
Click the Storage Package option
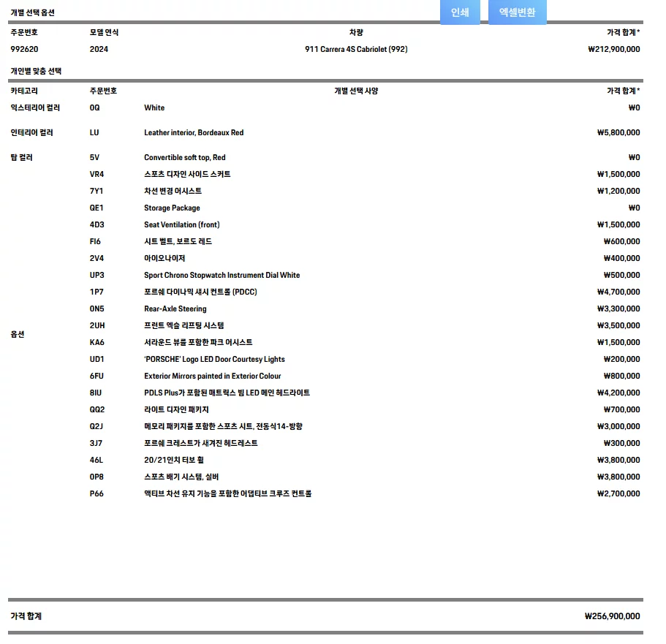click(172, 208)
